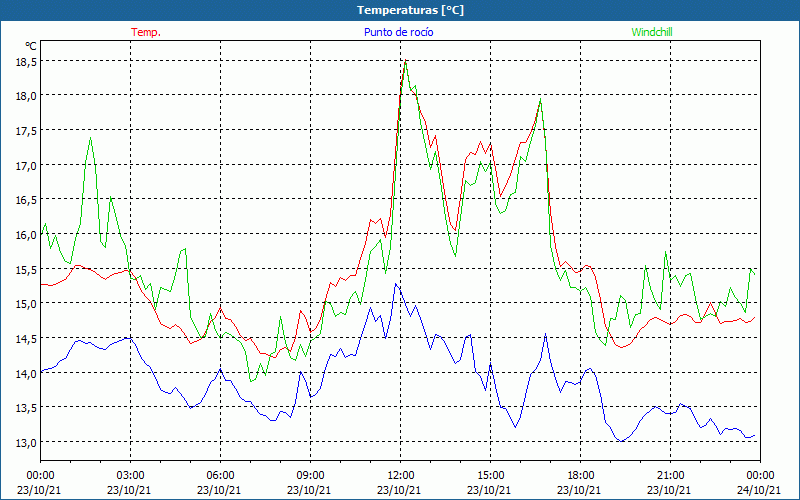800x500 pixels.
Task: Click the '00:00' label above '24/10/21'
Action: (760, 475)
